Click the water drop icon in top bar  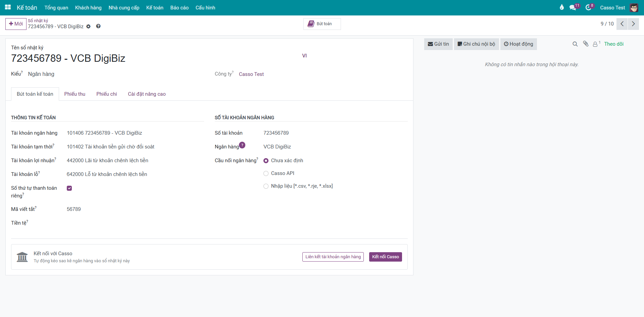(x=562, y=7)
